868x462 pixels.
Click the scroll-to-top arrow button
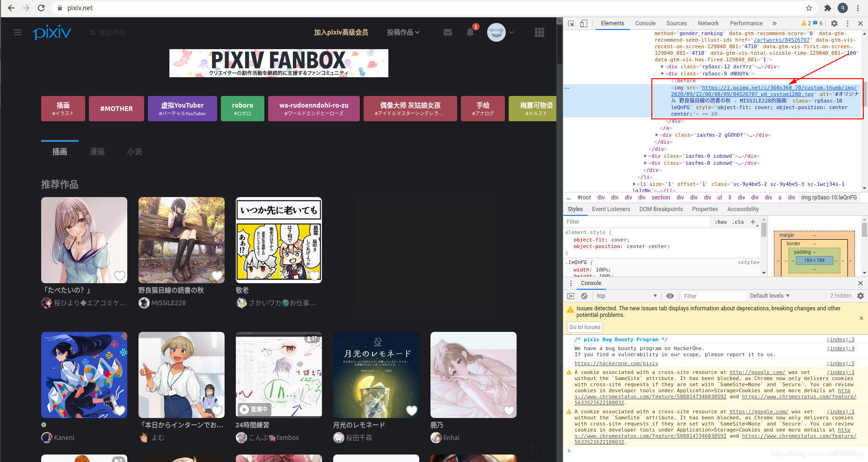point(532,449)
